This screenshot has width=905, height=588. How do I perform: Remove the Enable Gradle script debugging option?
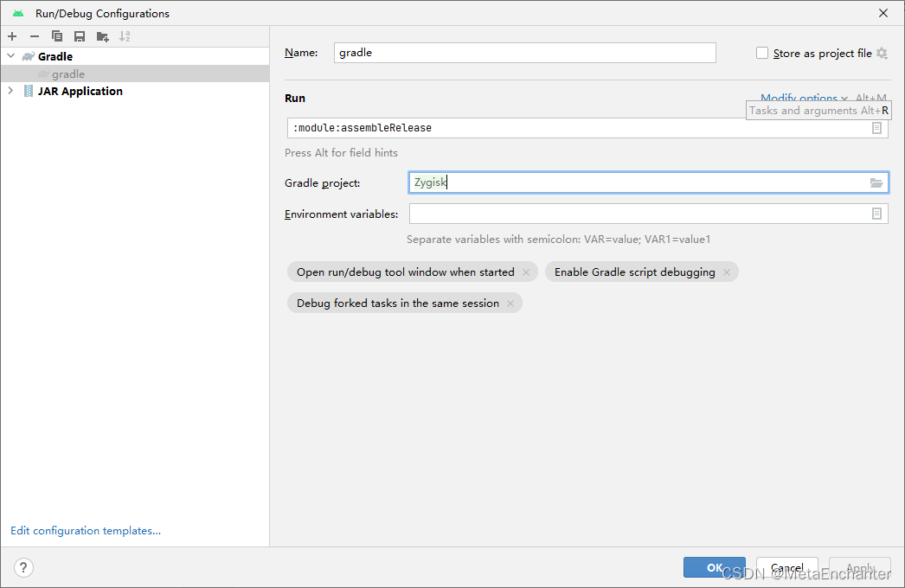pyautogui.click(x=727, y=272)
